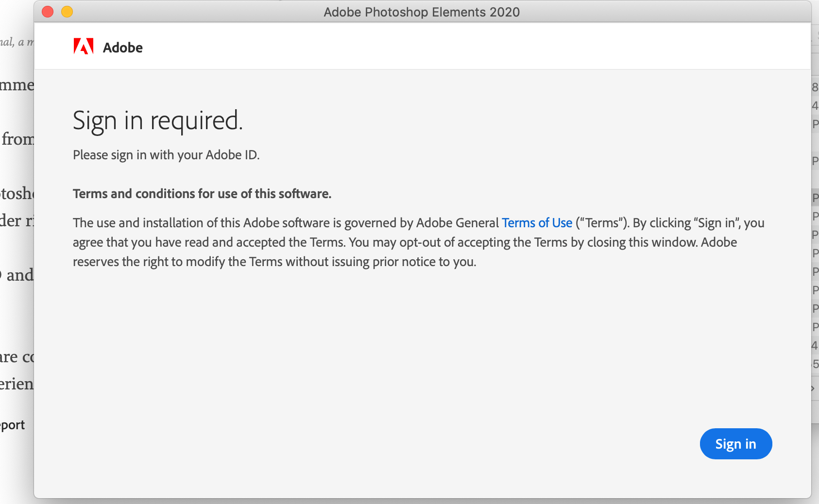Open the Terms of Use link

click(x=537, y=223)
